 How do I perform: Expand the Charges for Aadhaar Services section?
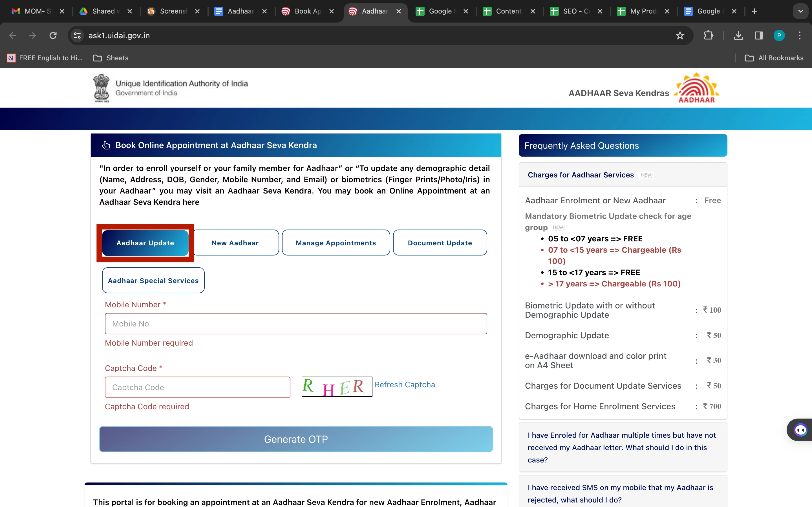(580, 175)
